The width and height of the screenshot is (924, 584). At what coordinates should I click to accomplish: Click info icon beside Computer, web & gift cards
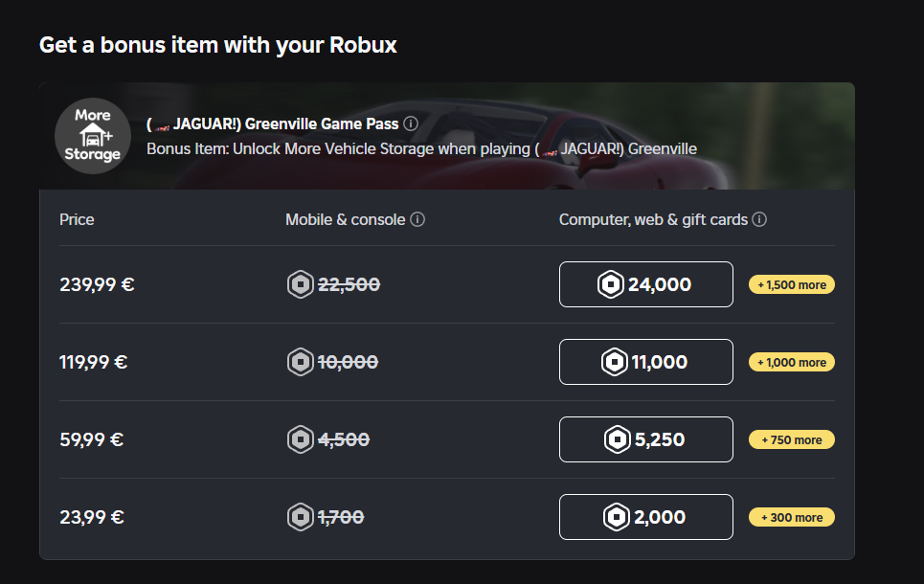[759, 219]
